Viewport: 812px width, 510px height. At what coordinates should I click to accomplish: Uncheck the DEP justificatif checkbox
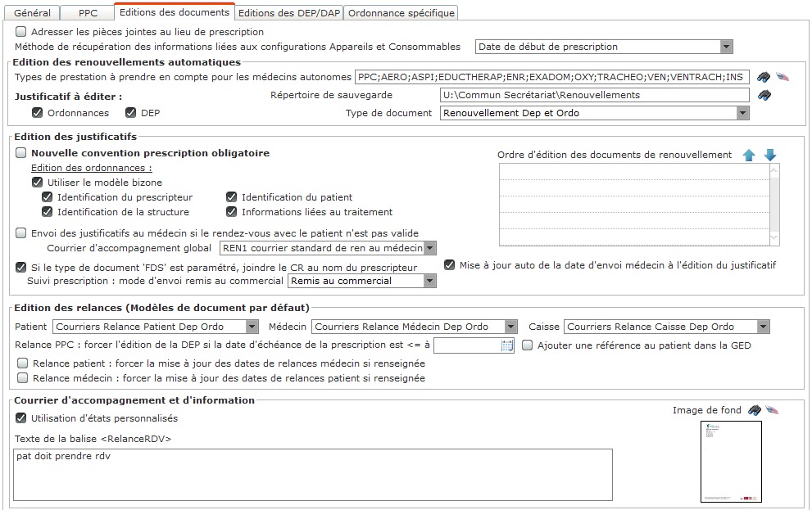[x=131, y=113]
